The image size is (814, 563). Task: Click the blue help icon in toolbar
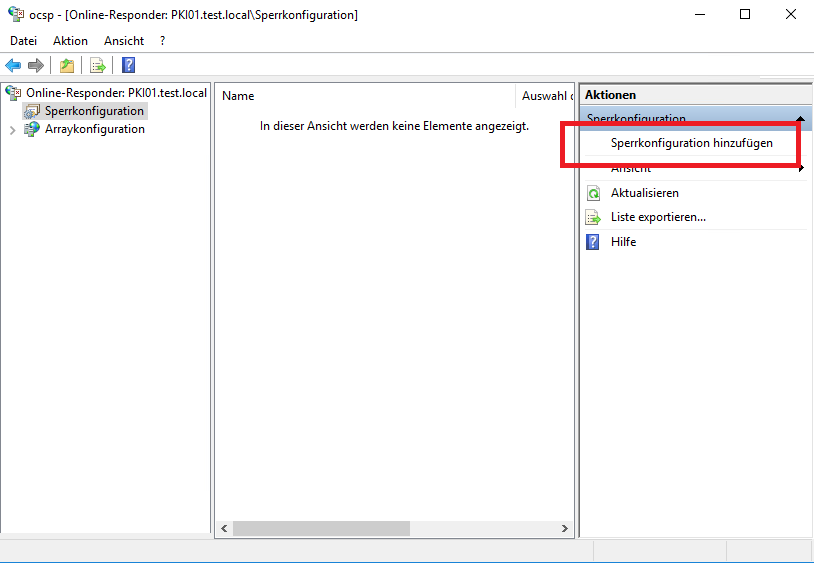pyautogui.click(x=128, y=66)
